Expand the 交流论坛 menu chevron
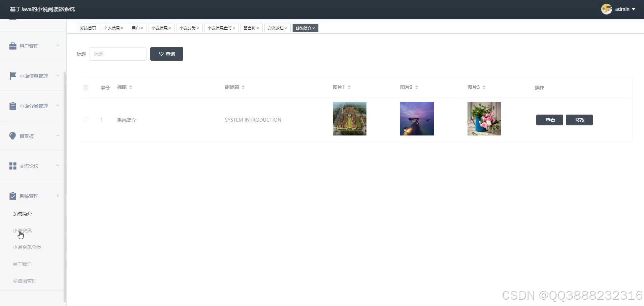Screen dimensions: 644x306 pos(58,165)
